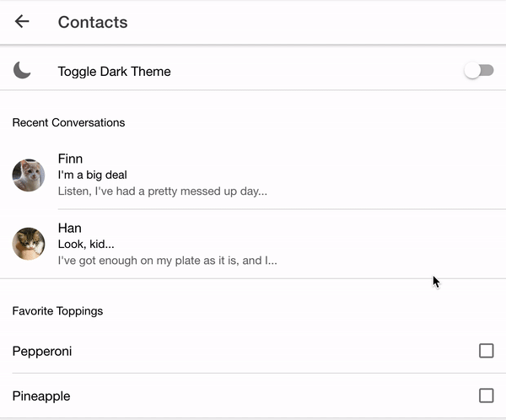
Task: Click the crescent moon icon
Action: pyautogui.click(x=22, y=70)
